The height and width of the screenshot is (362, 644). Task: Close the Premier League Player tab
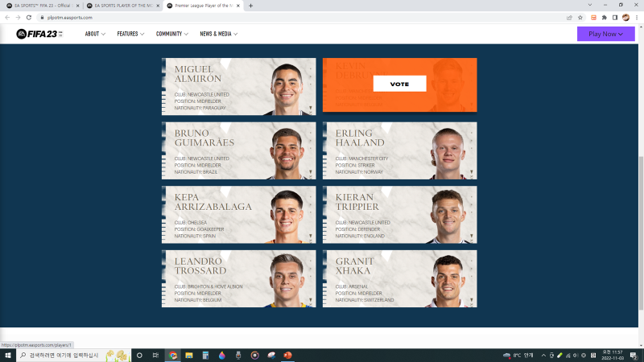point(237,6)
